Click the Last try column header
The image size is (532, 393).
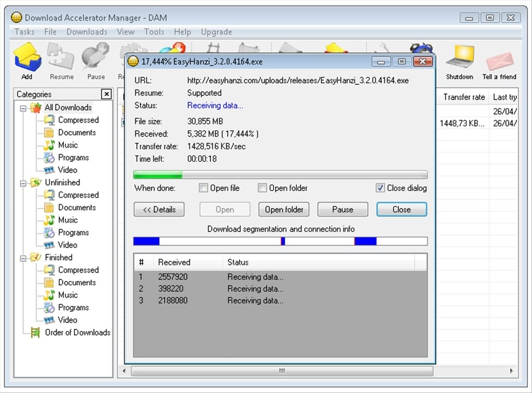pos(505,97)
